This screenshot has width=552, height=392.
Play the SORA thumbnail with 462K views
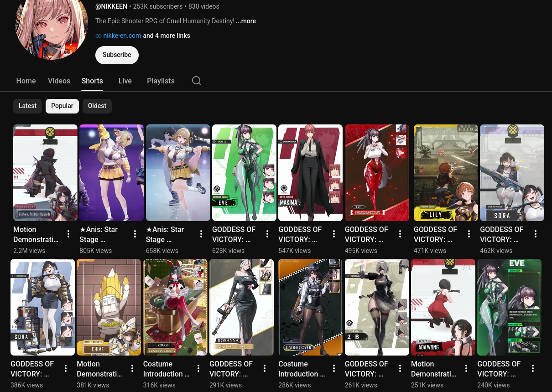512,173
